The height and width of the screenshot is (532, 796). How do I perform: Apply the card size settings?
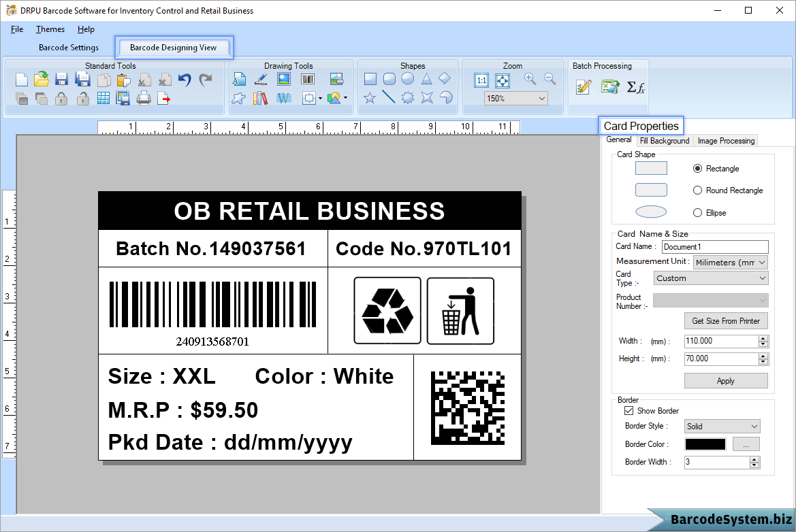[726, 381]
